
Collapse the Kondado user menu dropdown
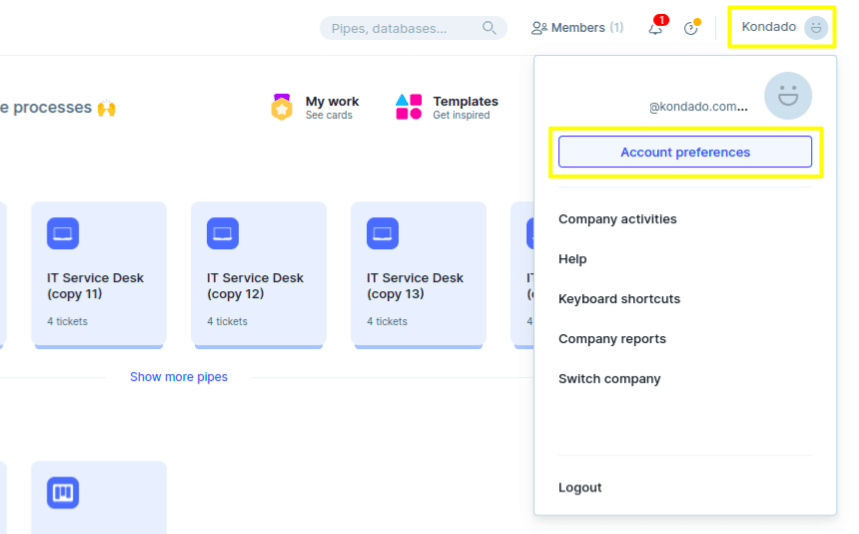pos(784,27)
